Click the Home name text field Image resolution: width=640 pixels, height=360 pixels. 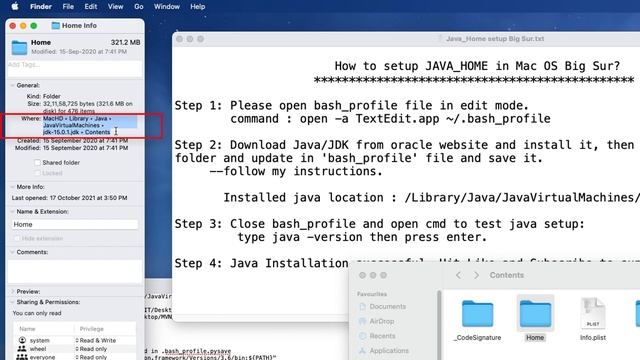(x=75, y=224)
